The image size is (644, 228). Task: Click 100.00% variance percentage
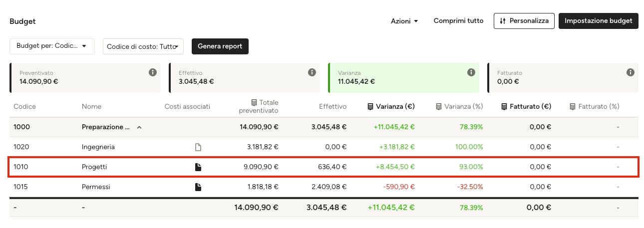[469, 147]
